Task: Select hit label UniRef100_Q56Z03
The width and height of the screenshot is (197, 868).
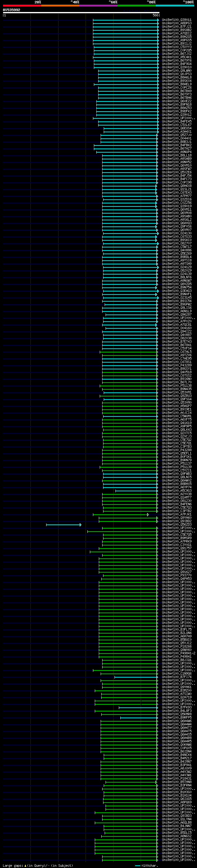Action: 176,524
